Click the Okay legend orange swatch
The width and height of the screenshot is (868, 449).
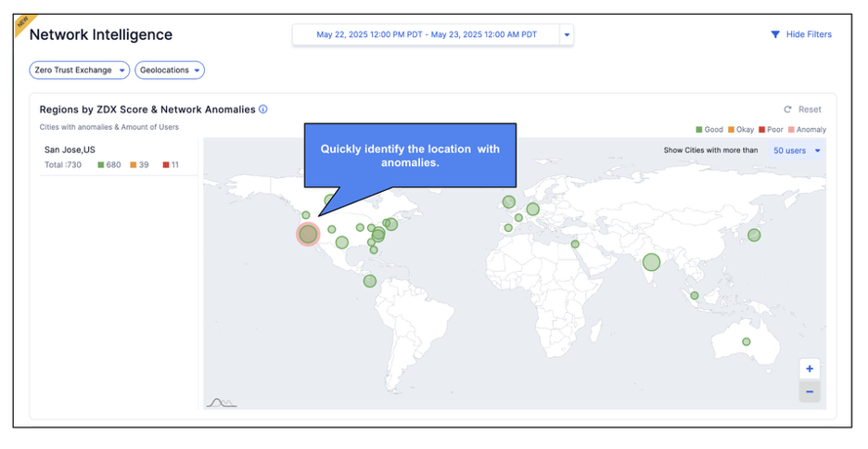tap(732, 130)
